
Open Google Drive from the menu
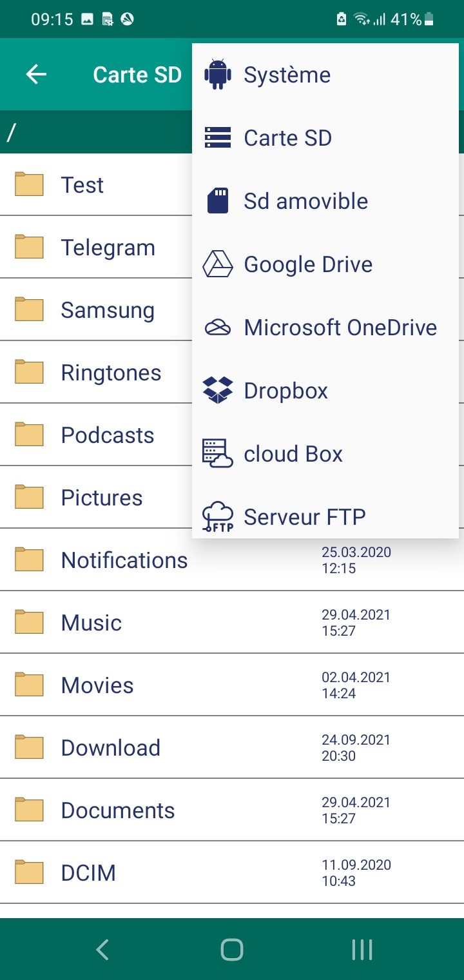click(x=325, y=264)
